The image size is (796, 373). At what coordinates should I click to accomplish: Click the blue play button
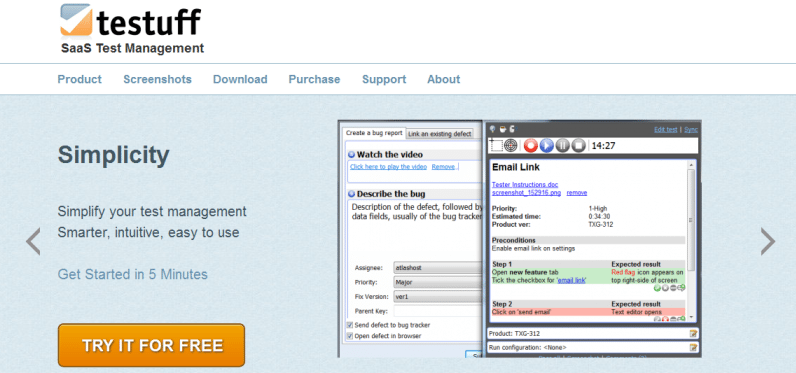pyautogui.click(x=547, y=145)
